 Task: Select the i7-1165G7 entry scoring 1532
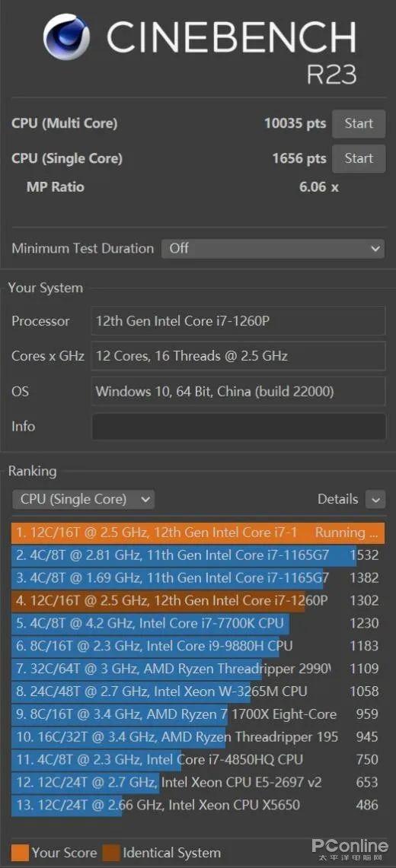[x=198, y=555]
